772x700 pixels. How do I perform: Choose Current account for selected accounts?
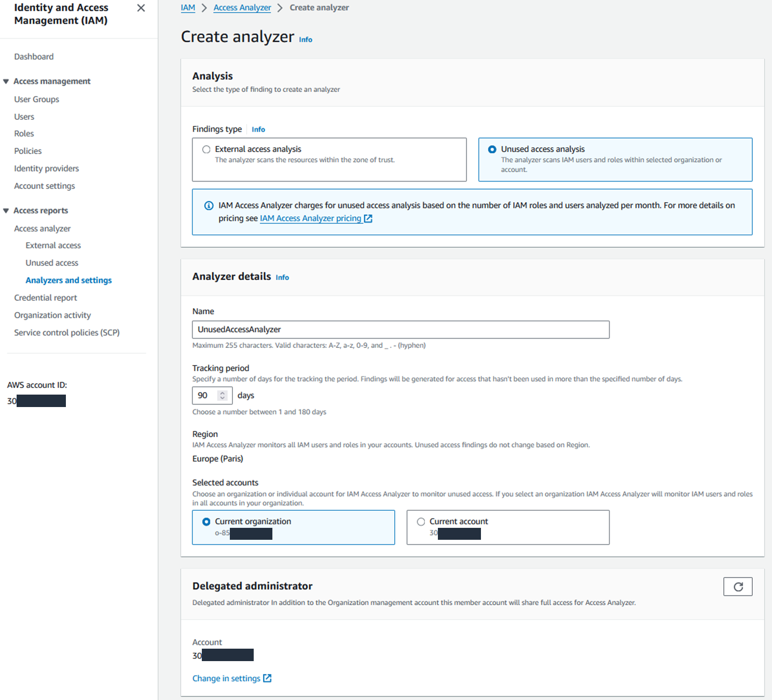421,521
